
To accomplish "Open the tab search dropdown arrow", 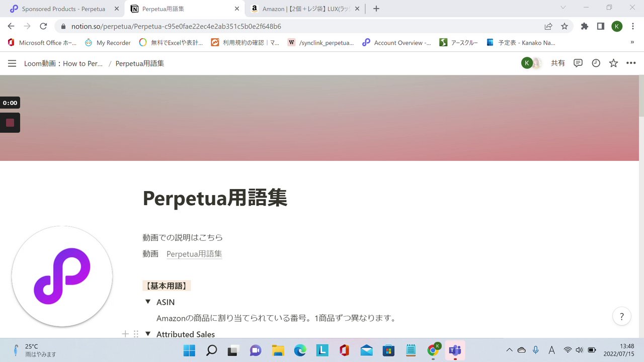I will point(563,8).
